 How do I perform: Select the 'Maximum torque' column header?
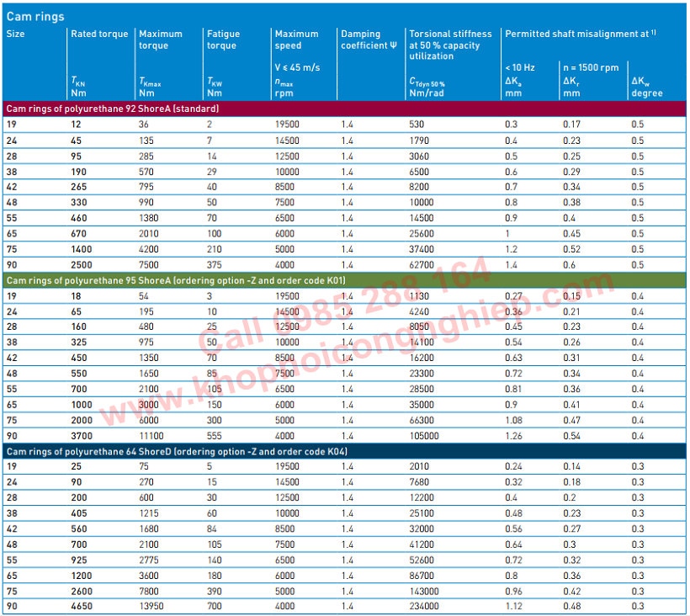point(161,40)
